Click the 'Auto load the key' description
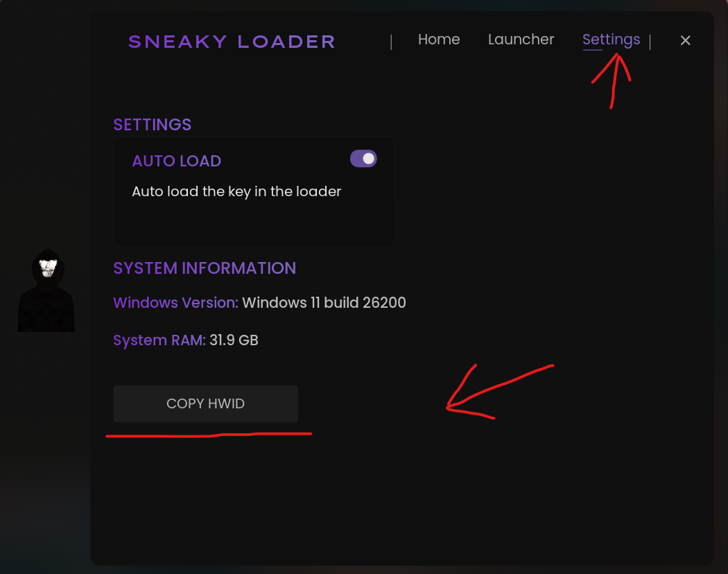Viewport: 728px width, 574px height. tap(236, 191)
